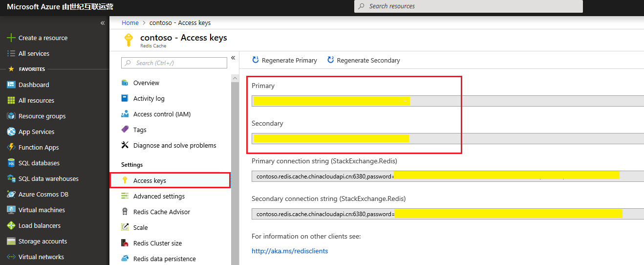Click the Regenerate Primary refresh icon
This screenshot has height=265, width=644.
click(x=256, y=60)
